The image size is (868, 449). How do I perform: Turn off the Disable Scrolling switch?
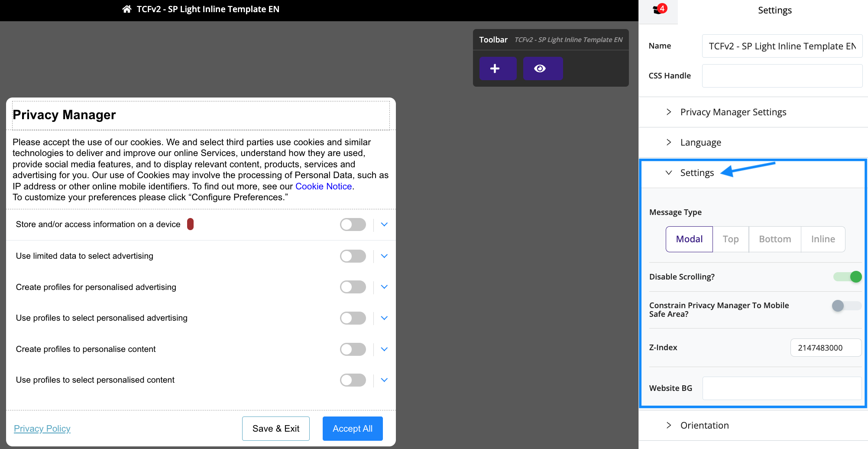click(847, 277)
